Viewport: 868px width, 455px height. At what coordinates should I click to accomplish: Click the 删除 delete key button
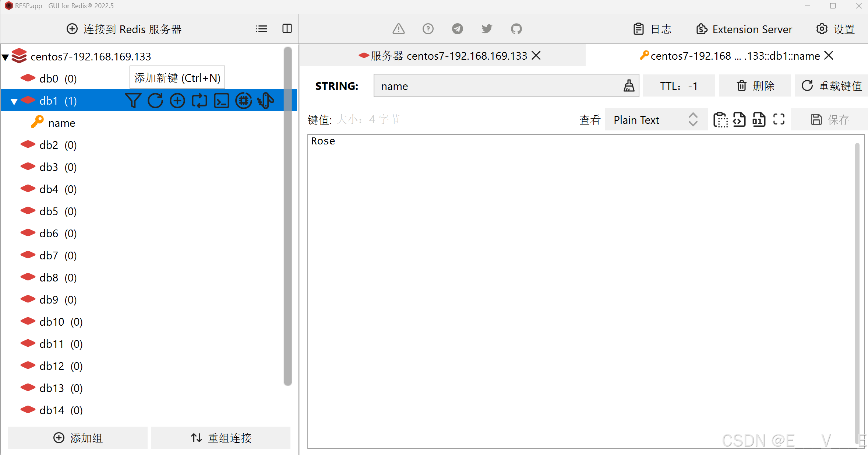755,86
